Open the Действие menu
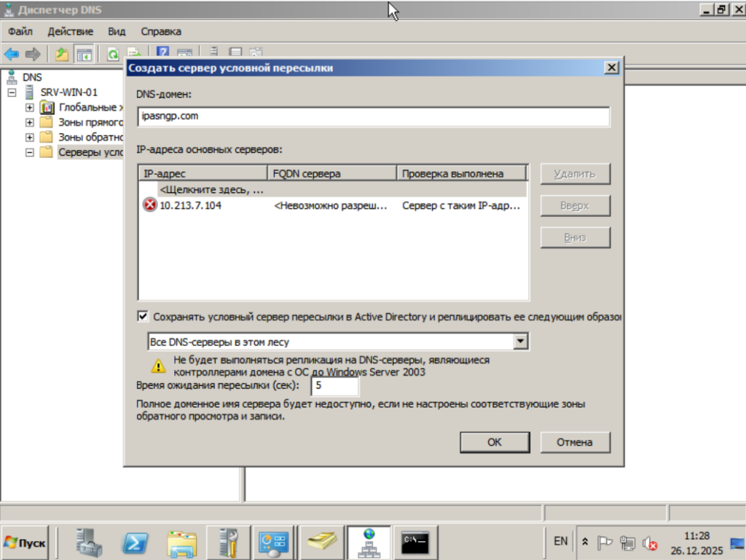746x560 pixels. pos(70,31)
